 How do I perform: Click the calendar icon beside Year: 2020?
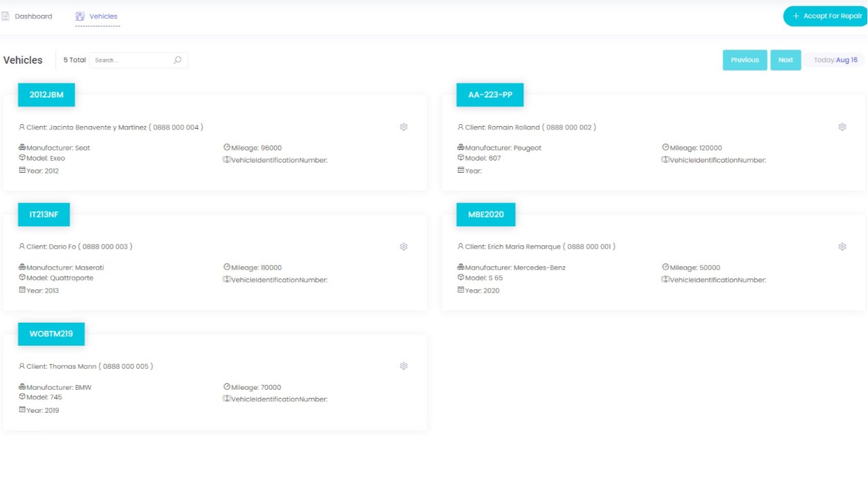pyautogui.click(x=460, y=290)
